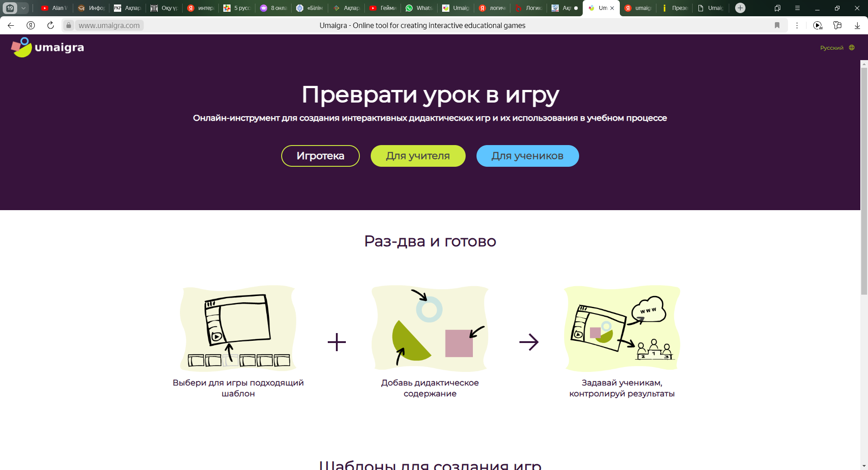
Task: Open the collections icon in the toolbar
Action: coord(837,25)
